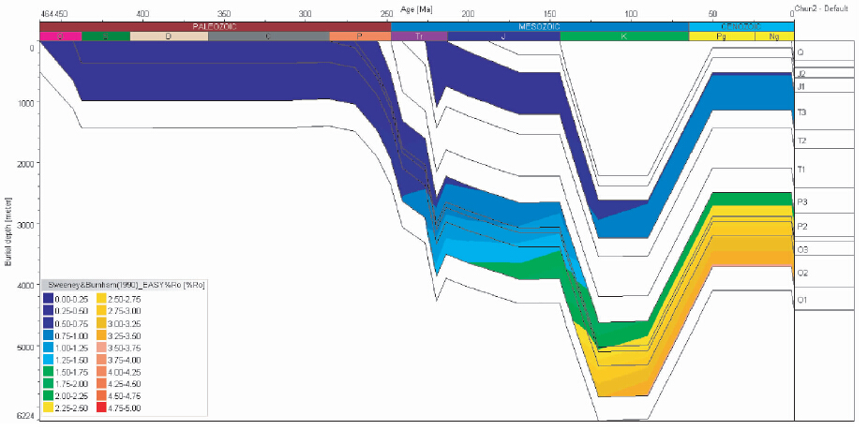This screenshot has width=868, height=445.
Task: Click the K period segment
Action: coord(623,37)
